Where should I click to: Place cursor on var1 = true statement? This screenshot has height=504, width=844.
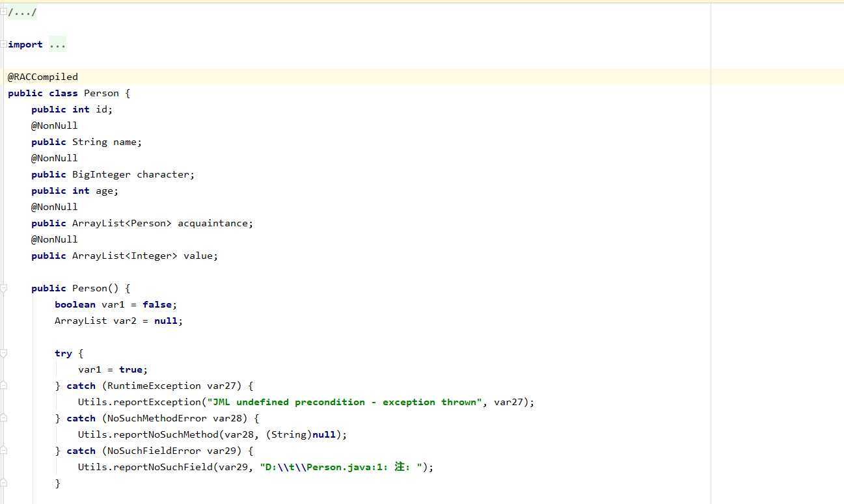pyautogui.click(x=113, y=369)
